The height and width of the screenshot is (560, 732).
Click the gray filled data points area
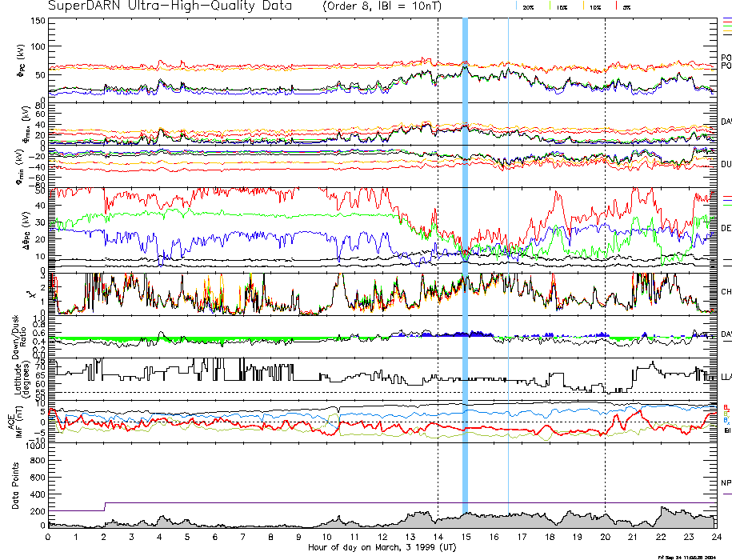tap(480, 522)
